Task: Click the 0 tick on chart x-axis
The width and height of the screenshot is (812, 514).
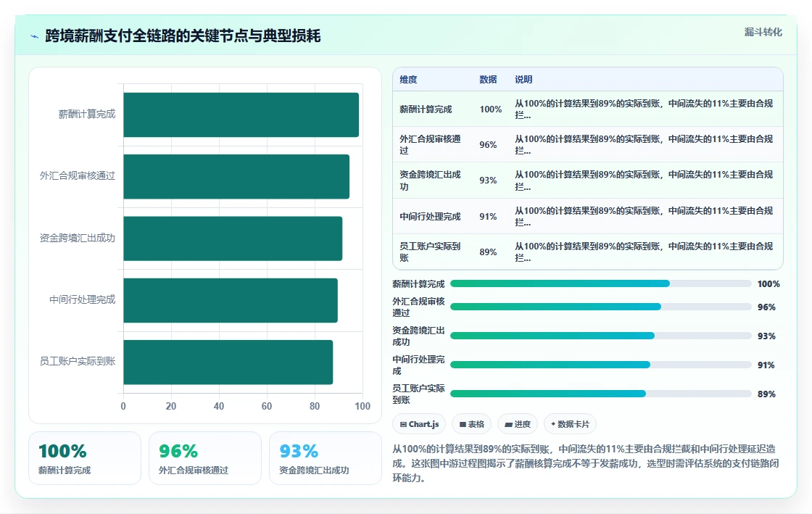Action: pyautogui.click(x=123, y=406)
